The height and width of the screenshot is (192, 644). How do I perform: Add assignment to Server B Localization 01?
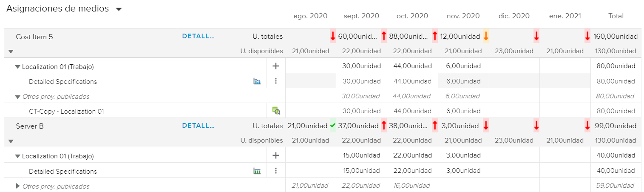[x=276, y=155]
